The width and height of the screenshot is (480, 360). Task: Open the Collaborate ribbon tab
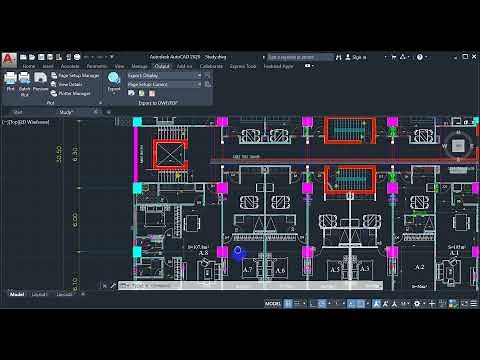coord(211,66)
